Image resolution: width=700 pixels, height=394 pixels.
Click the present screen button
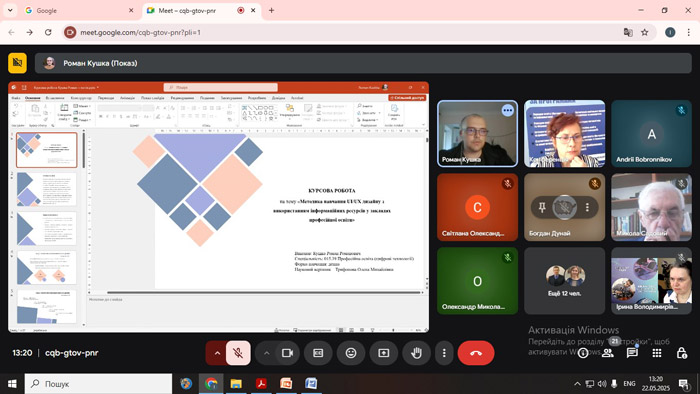(383, 353)
